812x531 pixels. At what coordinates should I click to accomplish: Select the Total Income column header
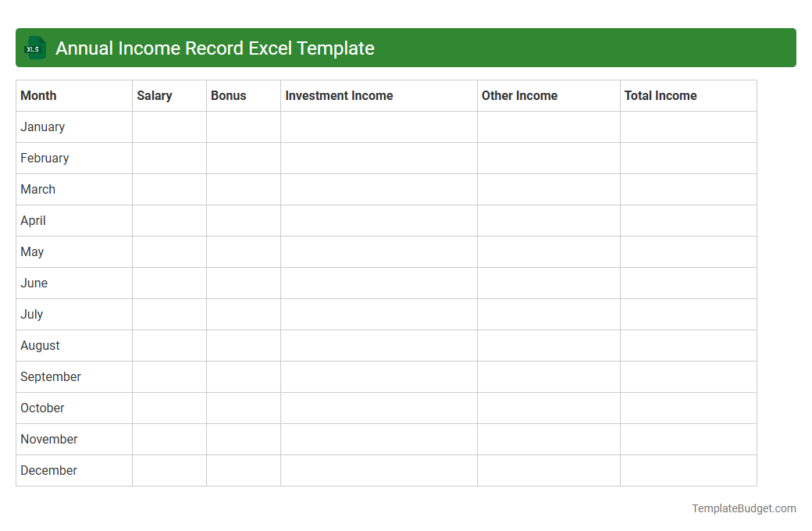coord(661,95)
